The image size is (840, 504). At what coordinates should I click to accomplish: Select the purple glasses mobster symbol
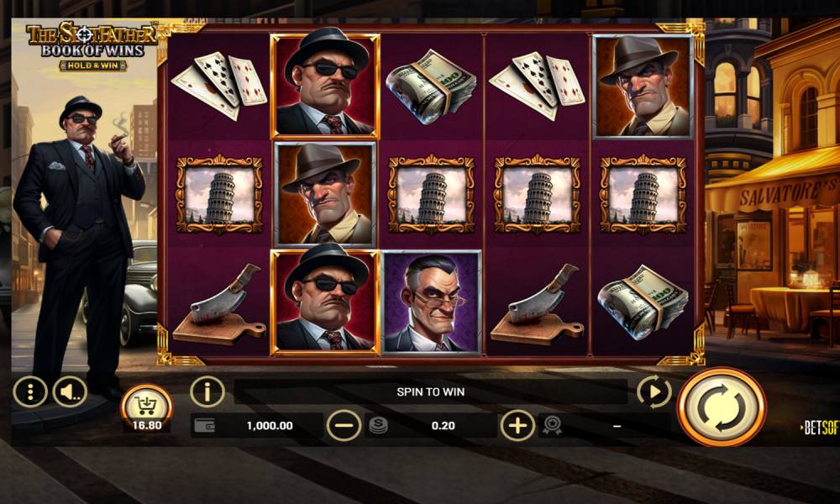(431, 301)
